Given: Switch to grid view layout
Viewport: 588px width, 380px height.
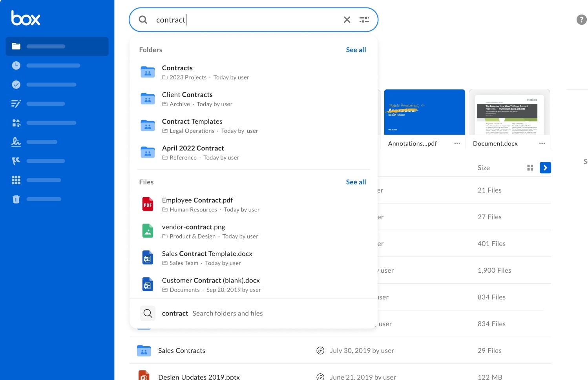Looking at the screenshot, I should point(530,167).
